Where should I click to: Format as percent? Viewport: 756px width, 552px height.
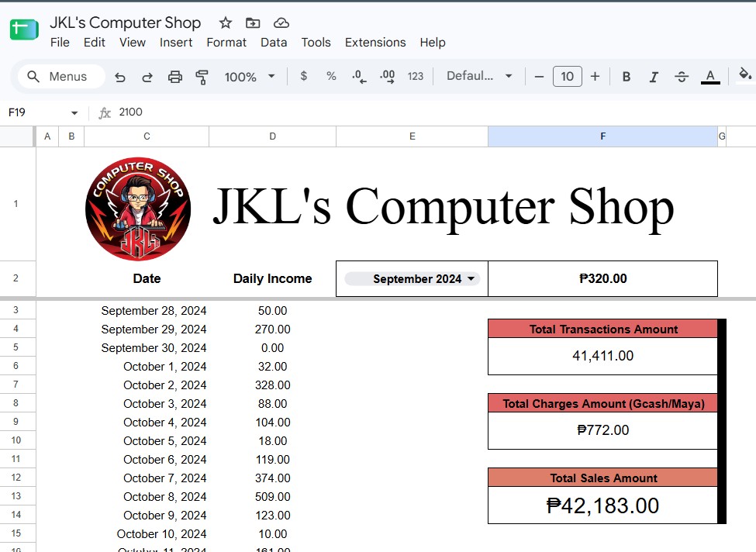[x=331, y=76]
